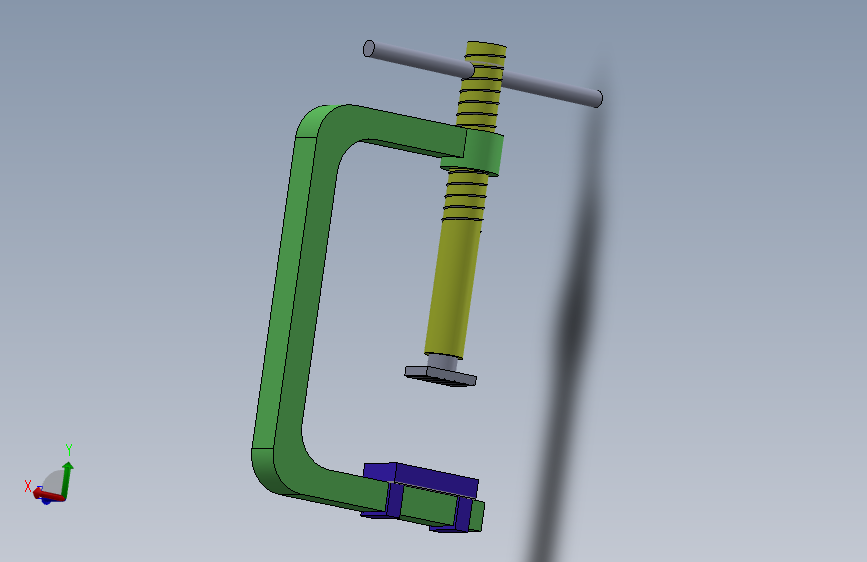This screenshot has height=562, width=867.
Task: Select the blue jaw block on lower arm
Action: [437, 478]
